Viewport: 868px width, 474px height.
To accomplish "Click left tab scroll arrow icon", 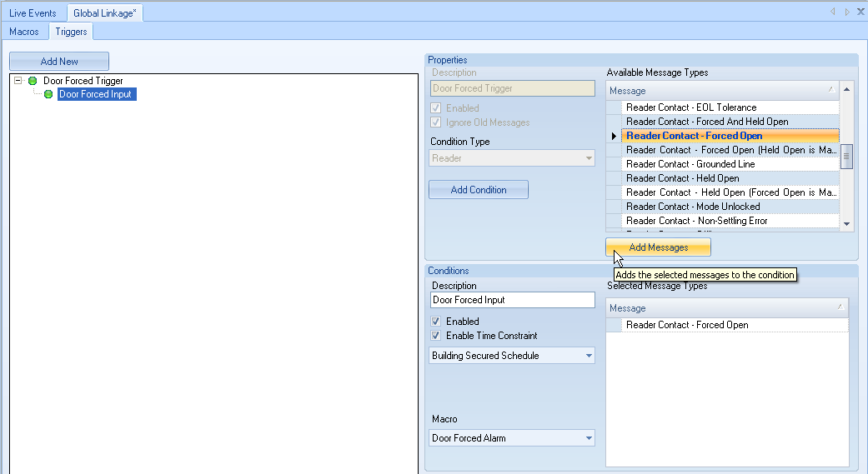I will (x=833, y=12).
